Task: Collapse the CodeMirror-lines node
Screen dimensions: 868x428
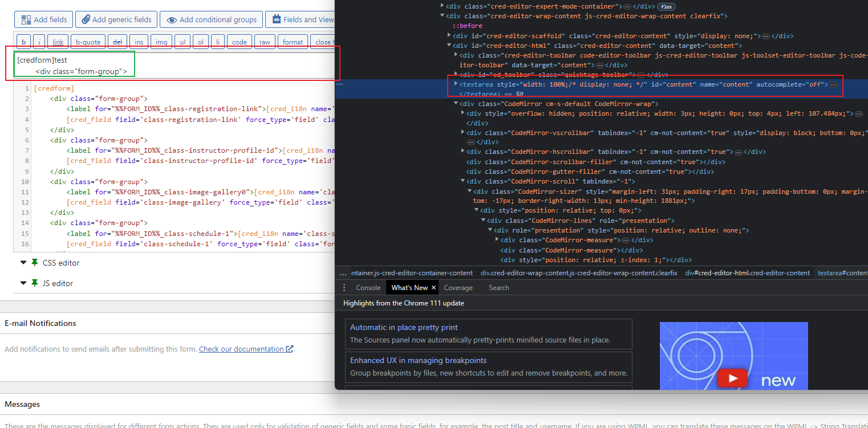Action: 483,221
